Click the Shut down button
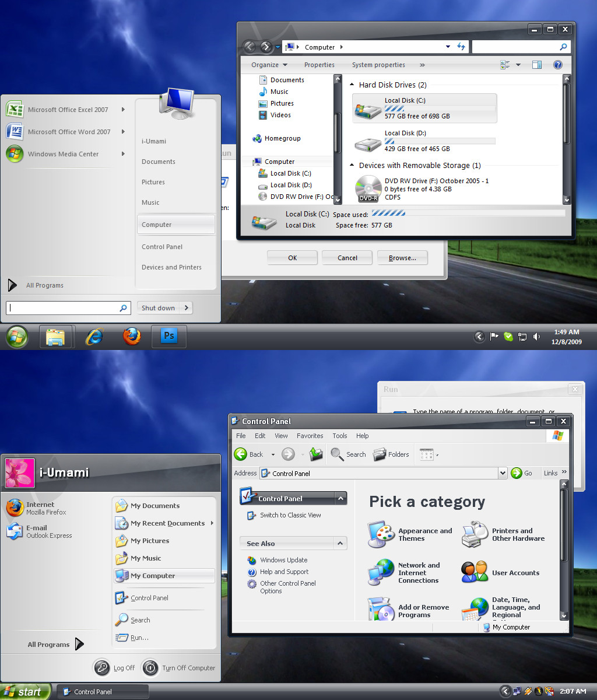 pos(159,308)
